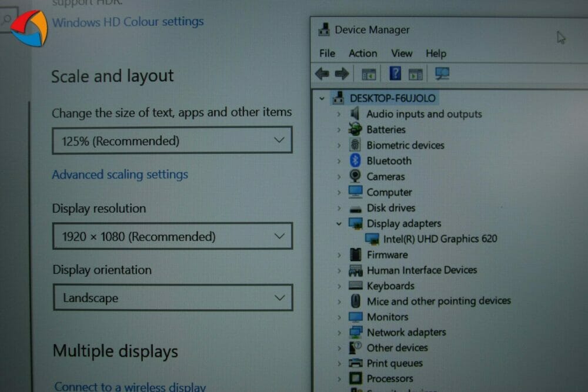Select the Print queues printer icon
This screenshot has width=588, height=392.
(356, 363)
